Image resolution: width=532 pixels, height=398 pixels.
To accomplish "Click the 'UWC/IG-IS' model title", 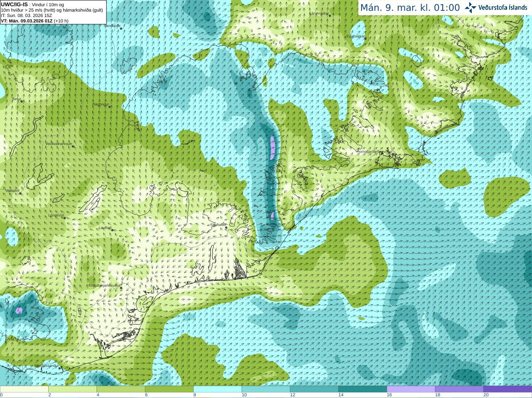I will pyautogui.click(x=14, y=5).
